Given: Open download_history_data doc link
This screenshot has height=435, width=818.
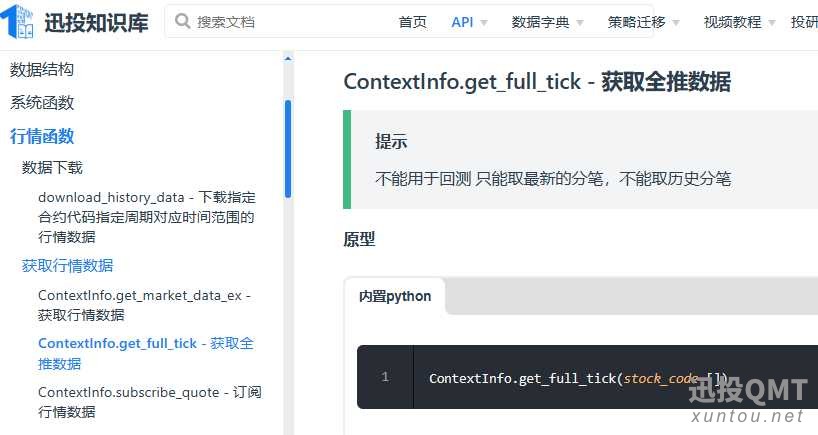Looking at the screenshot, I should click(147, 217).
